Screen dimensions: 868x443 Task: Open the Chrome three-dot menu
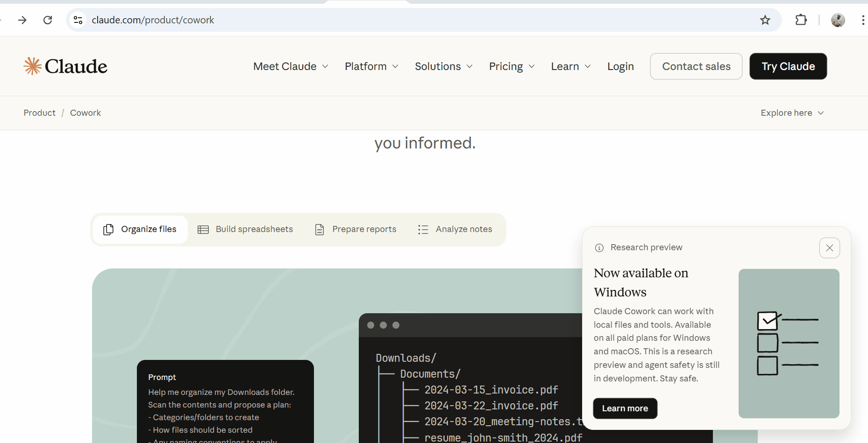pyautogui.click(x=862, y=20)
